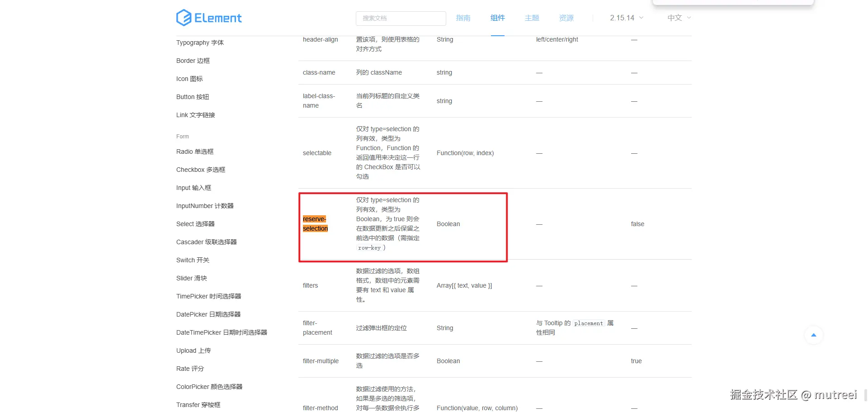The image size is (868, 412).
Task: Click the placement code tag
Action: (588, 323)
